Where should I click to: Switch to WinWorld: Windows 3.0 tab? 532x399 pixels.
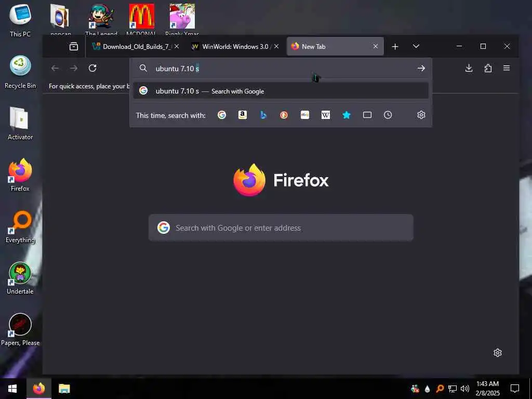click(x=234, y=46)
